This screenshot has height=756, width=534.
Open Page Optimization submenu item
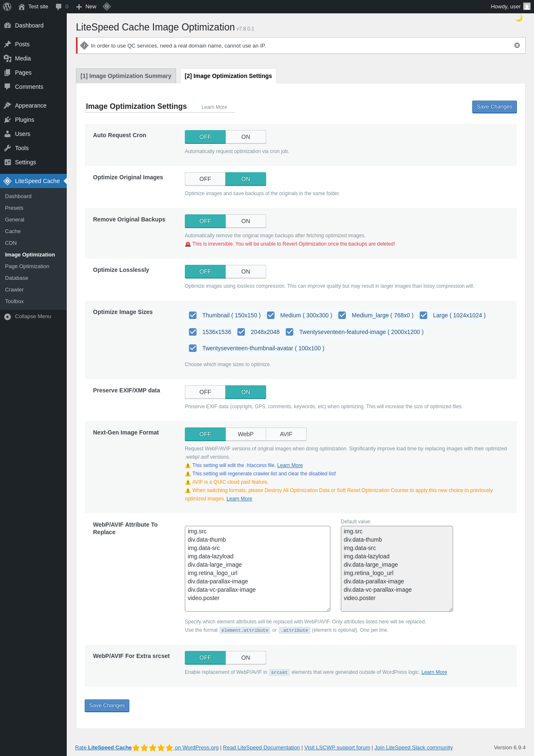coord(27,266)
